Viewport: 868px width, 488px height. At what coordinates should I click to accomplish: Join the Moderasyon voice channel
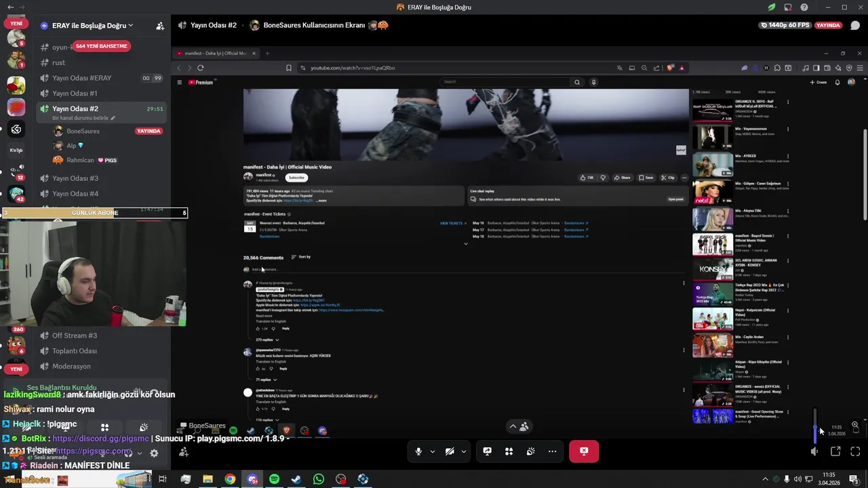coord(71,367)
